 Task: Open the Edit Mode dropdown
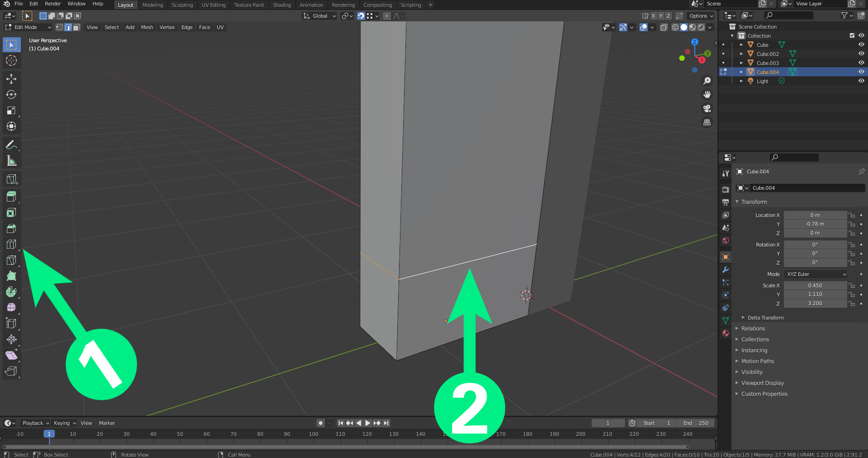pos(28,27)
